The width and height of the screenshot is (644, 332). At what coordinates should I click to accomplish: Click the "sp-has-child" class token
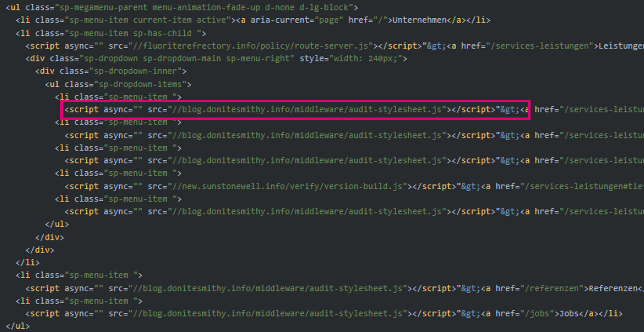click(162, 33)
